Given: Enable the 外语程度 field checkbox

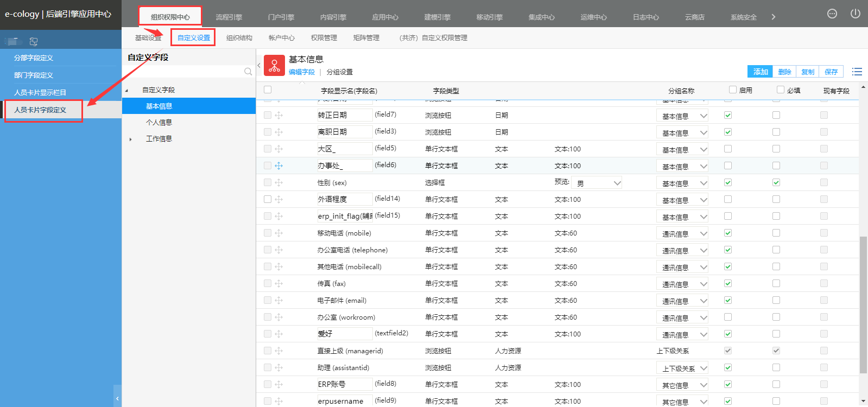Looking at the screenshot, I should point(728,200).
